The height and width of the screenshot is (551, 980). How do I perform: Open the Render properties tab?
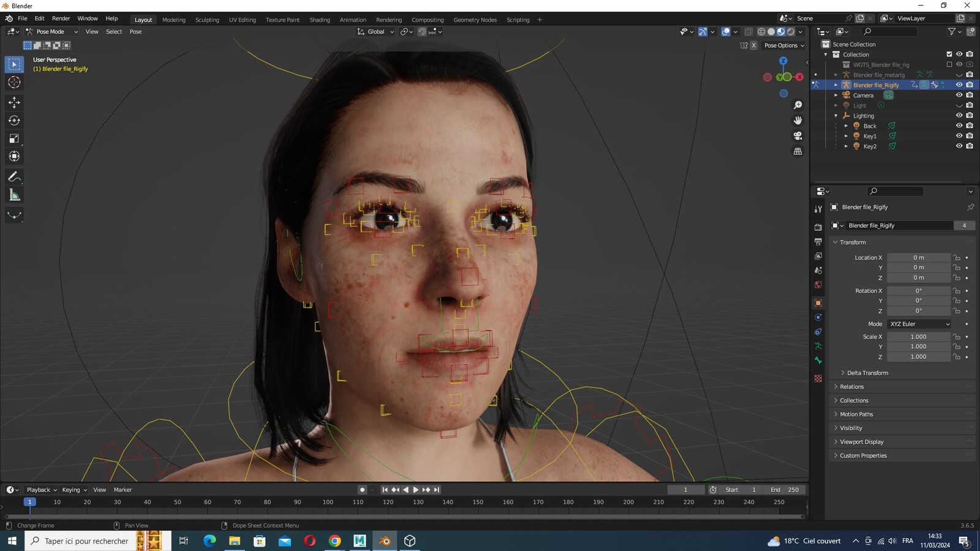pos(818,227)
